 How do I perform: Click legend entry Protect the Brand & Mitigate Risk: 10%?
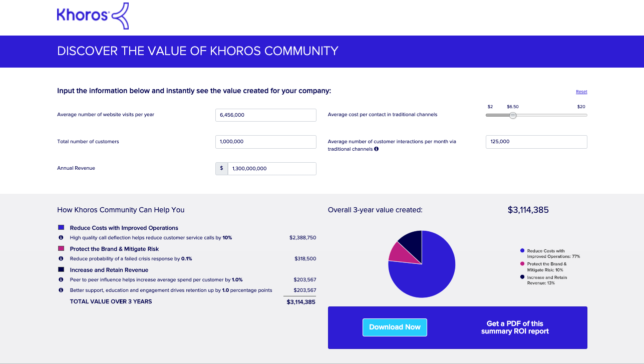[544, 267]
